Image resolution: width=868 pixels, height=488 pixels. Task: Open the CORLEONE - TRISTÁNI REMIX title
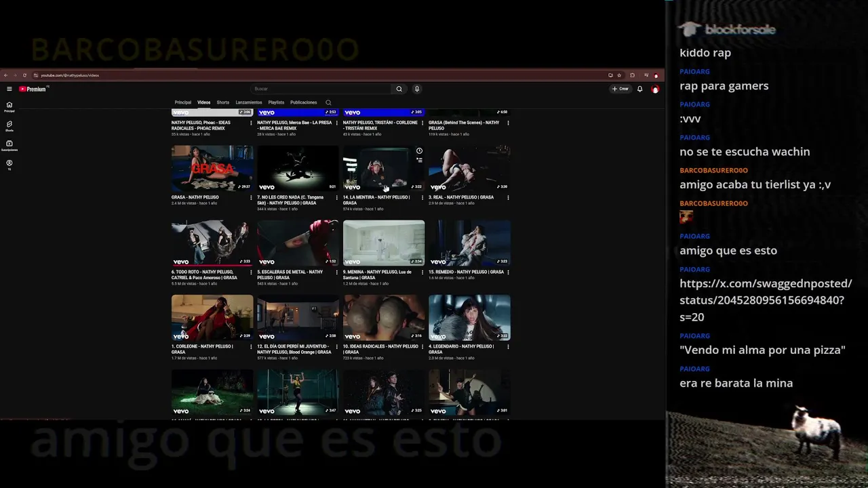pyautogui.click(x=380, y=125)
